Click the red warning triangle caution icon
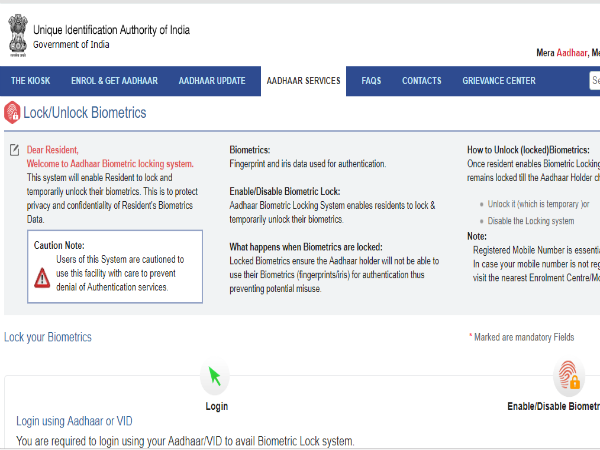600x450 pixels. [x=42, y=251]
